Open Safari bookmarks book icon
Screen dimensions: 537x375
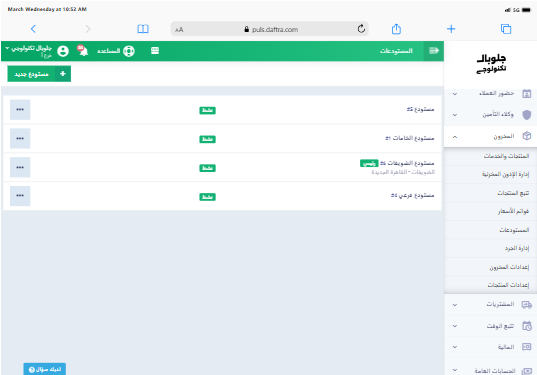143,29
